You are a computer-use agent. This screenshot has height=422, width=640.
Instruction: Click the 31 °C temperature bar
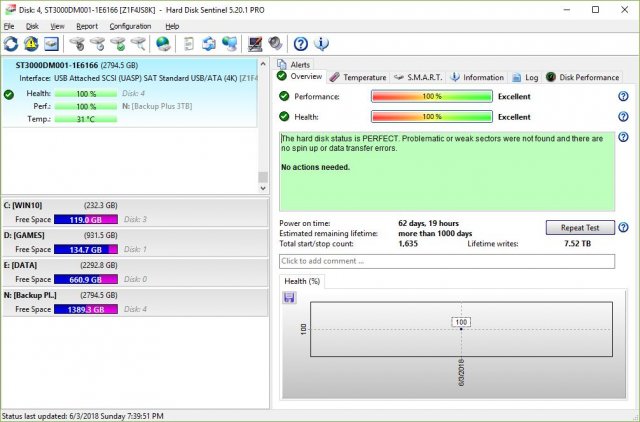86,119
